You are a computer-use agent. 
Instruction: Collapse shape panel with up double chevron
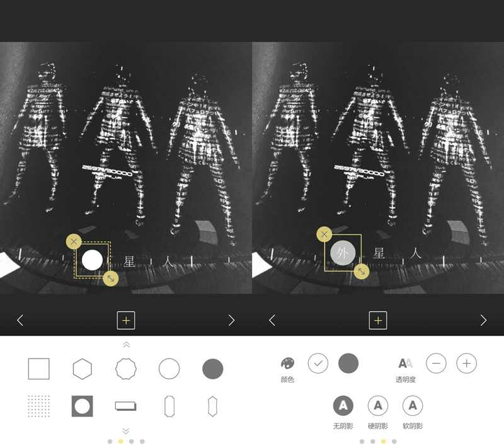[126, 345]
